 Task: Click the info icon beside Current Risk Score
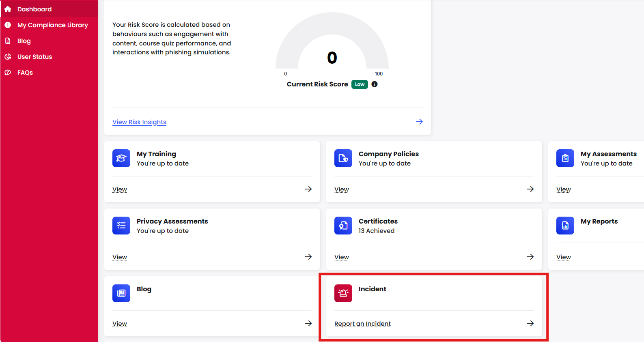tap(375, 84)
